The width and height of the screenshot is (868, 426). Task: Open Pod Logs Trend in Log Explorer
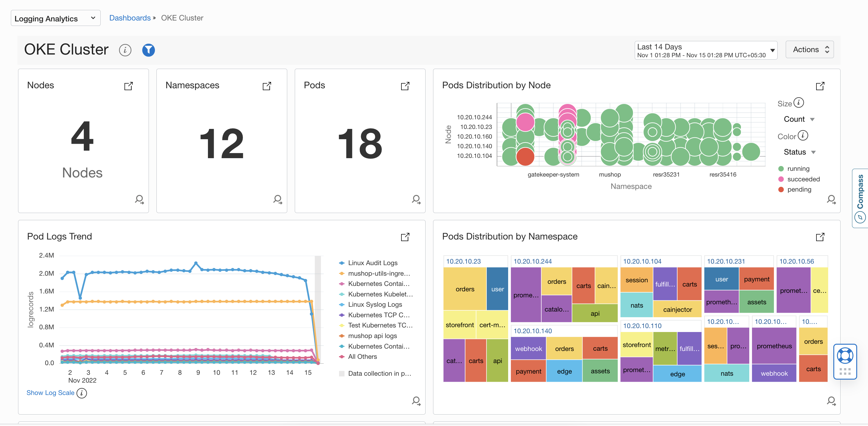coord(416,401)
